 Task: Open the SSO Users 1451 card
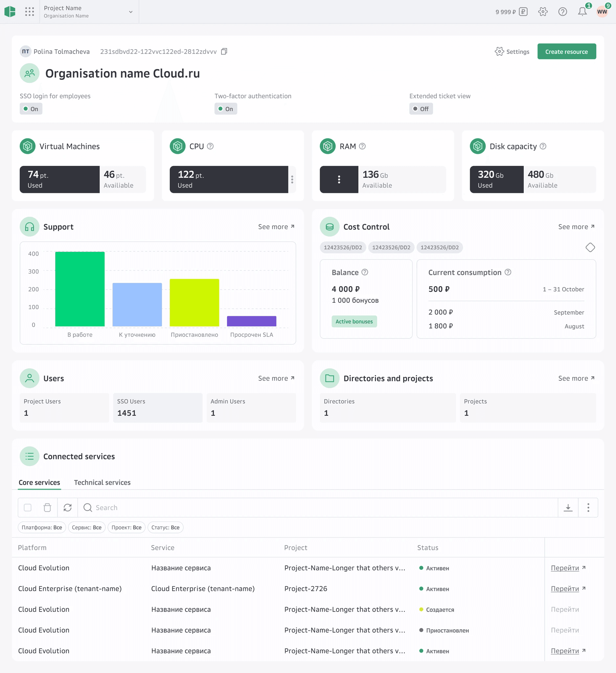click(x=158, y=407)
